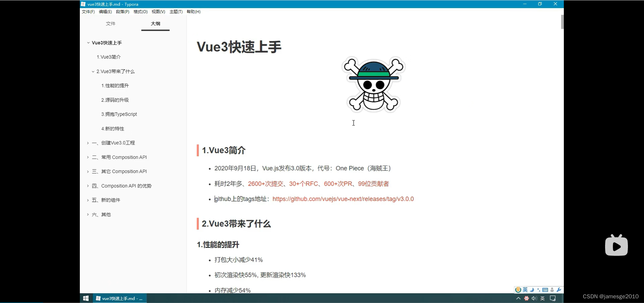
Task: Open the 文件(F) menu
Action: [x=88, y=12]
